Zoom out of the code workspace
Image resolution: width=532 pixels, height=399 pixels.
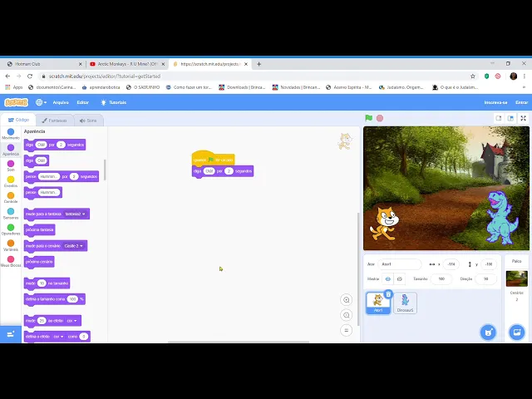(x=347, y=315)
